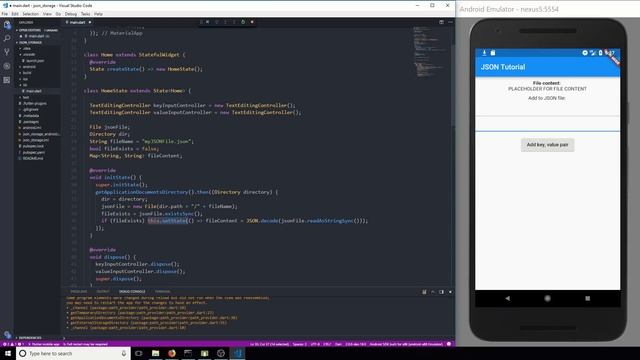
Task: Tap the emulator Back navigation button
Action: 507,298
